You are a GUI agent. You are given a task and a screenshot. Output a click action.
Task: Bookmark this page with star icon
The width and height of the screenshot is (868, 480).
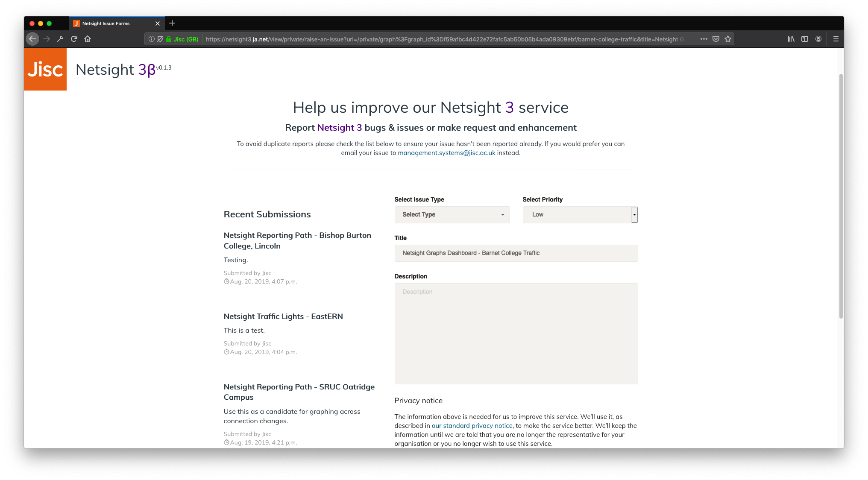pyautogui.click(x=728, y=39)
